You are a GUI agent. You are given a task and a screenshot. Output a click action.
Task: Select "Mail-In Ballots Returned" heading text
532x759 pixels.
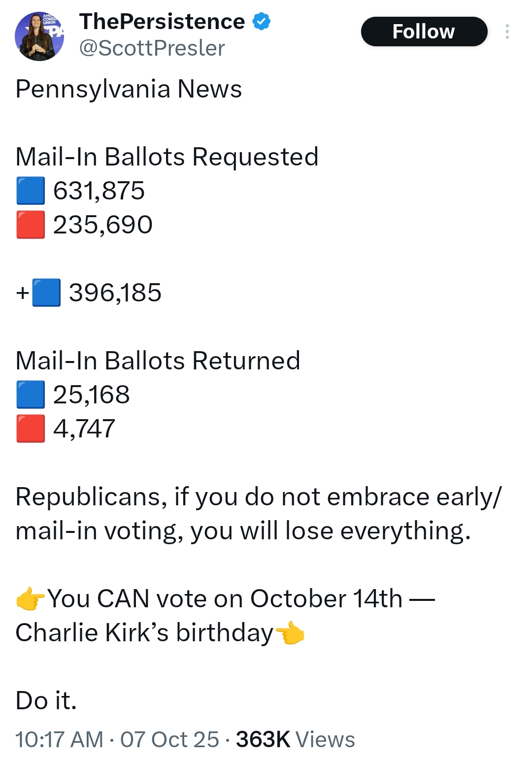coord(158,361)
